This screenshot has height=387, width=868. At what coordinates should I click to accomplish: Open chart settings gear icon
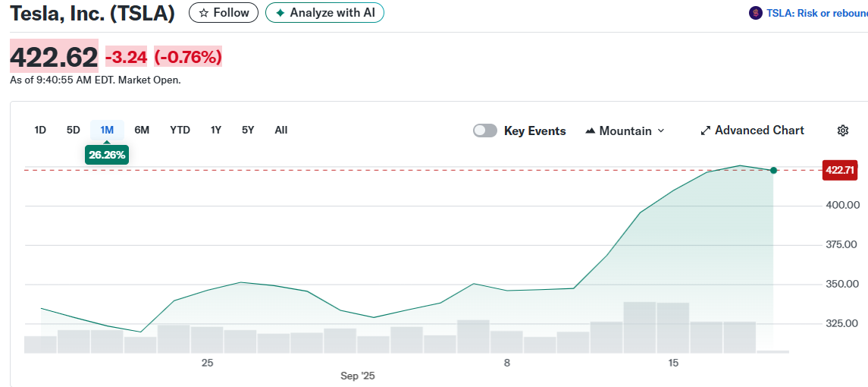tap(842, 131)
